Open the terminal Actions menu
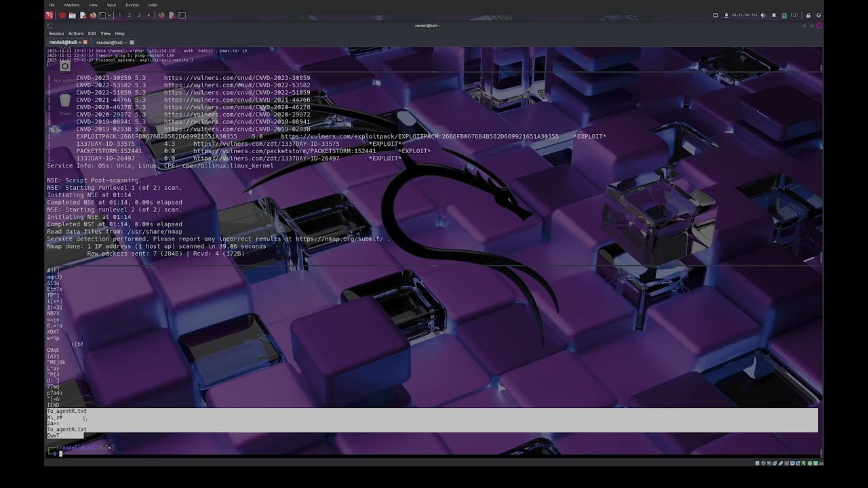Screen dimensions: 868x488 (76, 33)
